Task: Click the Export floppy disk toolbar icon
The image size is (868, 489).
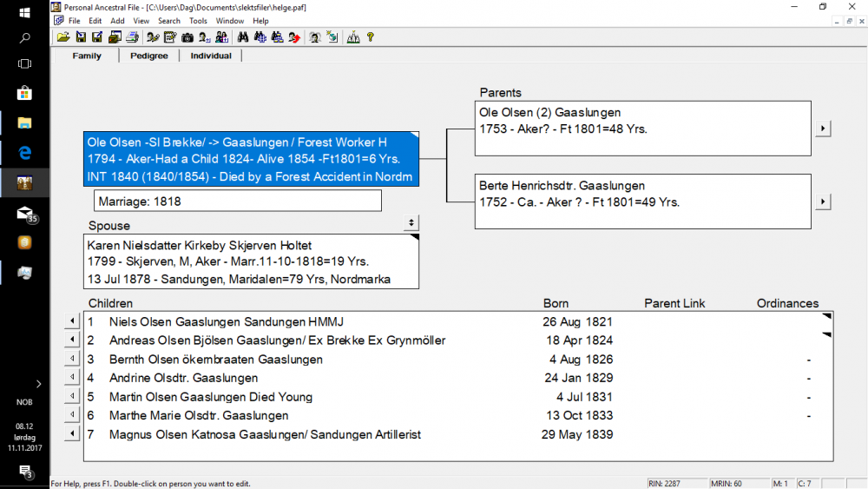Action: (x=97, y=37)
